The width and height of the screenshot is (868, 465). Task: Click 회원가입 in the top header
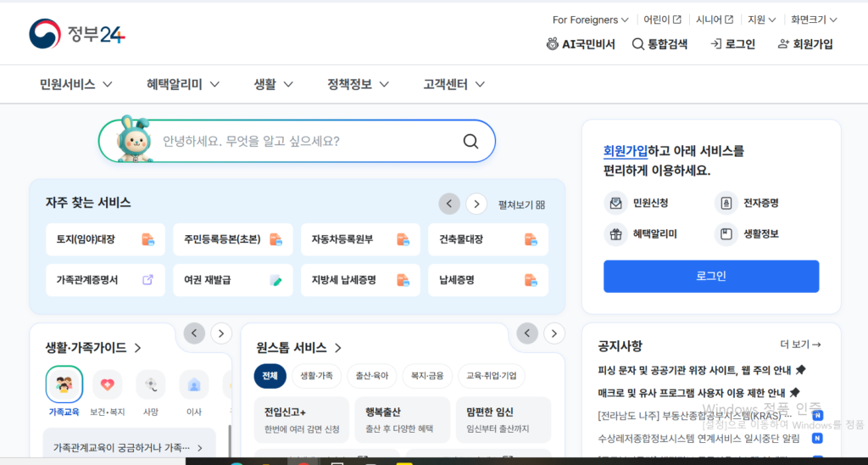[x=805, y=44]
